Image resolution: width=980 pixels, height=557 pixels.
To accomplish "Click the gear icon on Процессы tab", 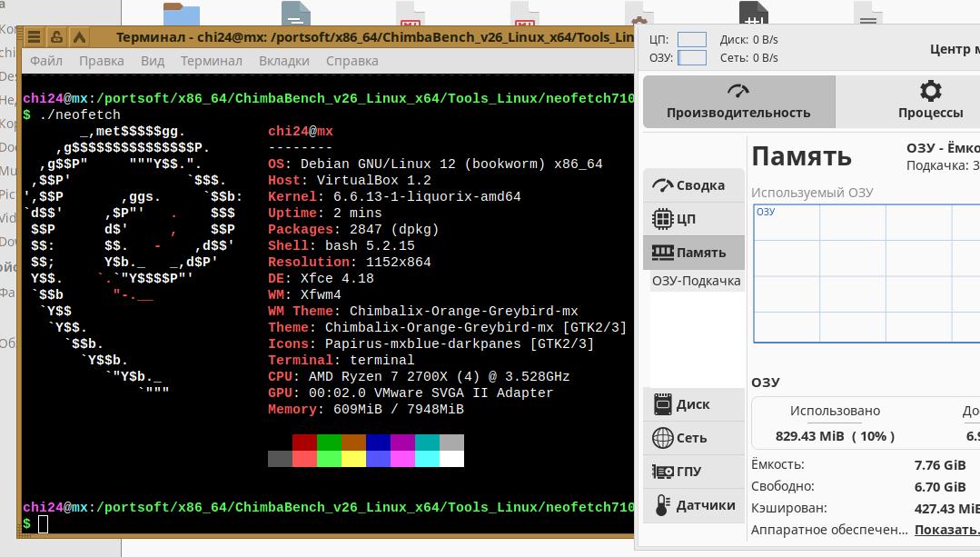I will (x=931, y=91).
